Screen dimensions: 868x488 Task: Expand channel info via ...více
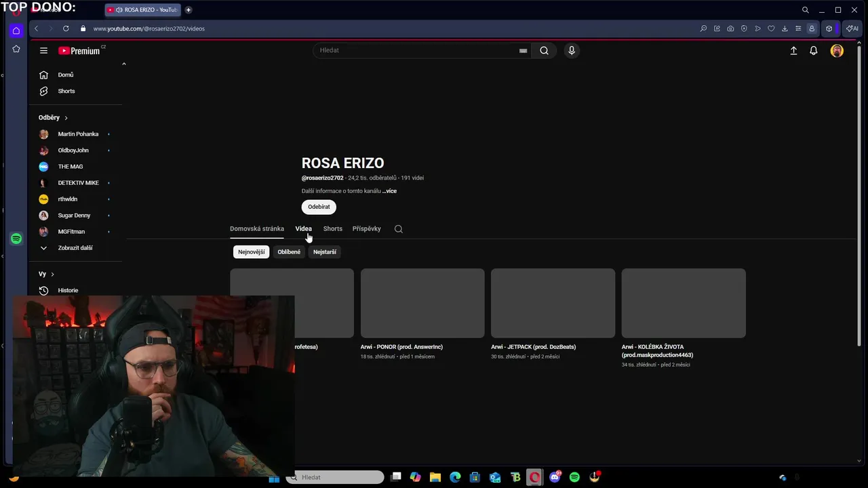click(389, 191)
